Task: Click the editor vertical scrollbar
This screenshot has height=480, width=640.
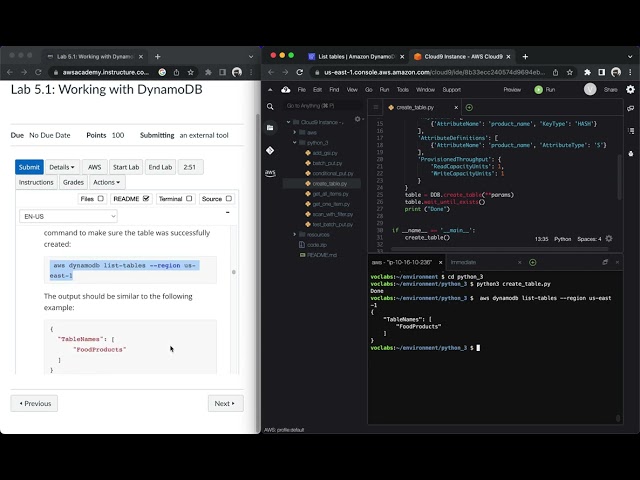Action: [620, 178]
